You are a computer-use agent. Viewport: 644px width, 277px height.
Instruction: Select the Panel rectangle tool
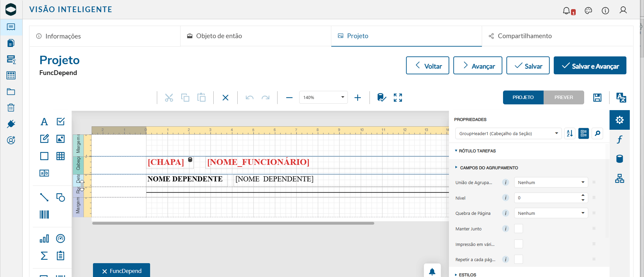(x=44, y=156)
